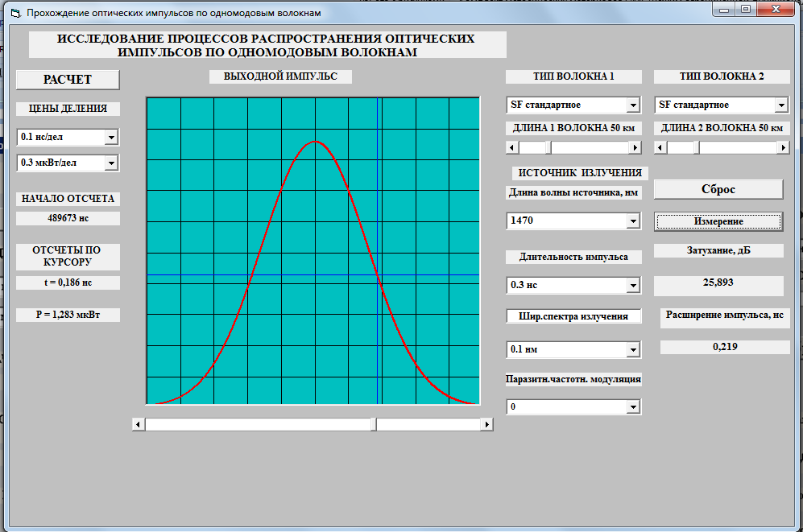Click left arrow of fiber 1 length slider
The height and width of the screenshot is (532, 803).
(x=512, y=148)
